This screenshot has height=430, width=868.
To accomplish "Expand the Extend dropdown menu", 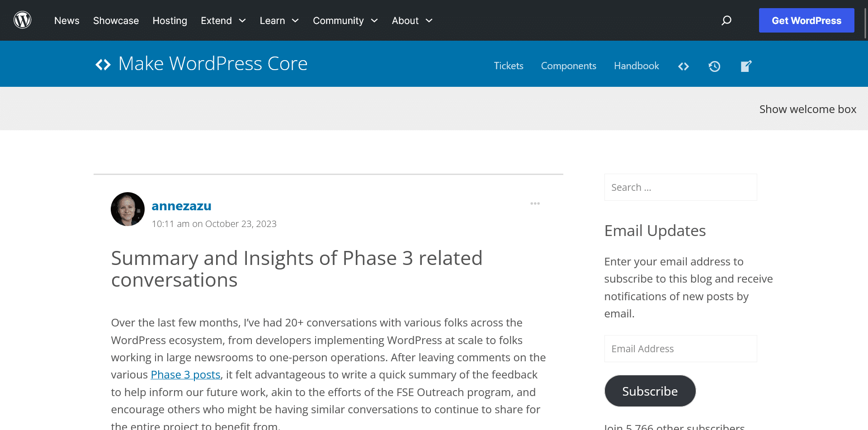I will 223,21.
